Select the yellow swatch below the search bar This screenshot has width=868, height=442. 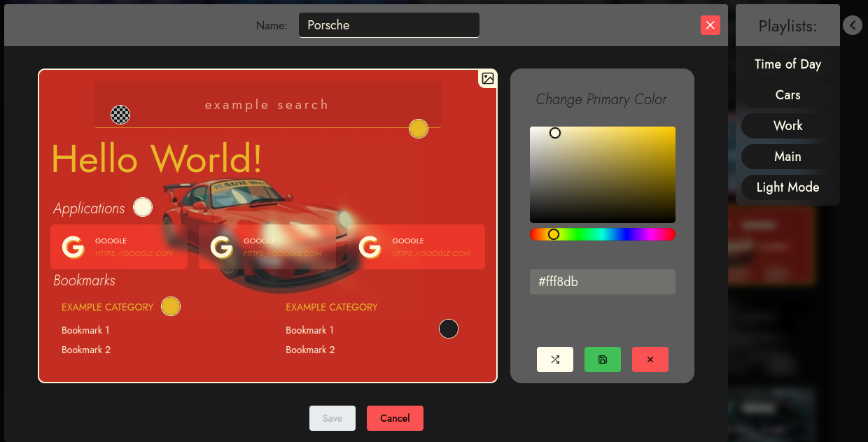point(419,129)
